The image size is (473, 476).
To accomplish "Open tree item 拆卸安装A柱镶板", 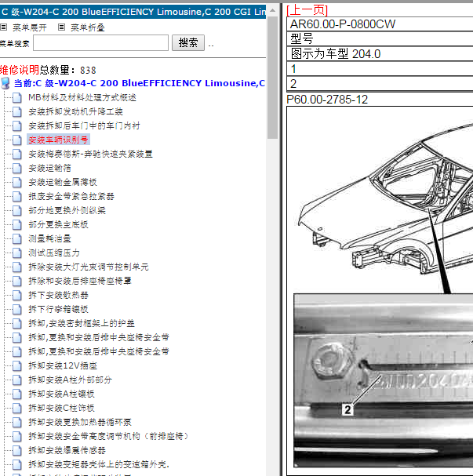I will [61, 394].
